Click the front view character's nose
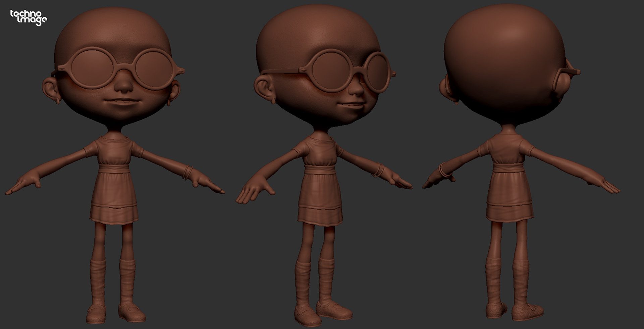The width and height of the screenshot is (644, 329). point(124,86)
